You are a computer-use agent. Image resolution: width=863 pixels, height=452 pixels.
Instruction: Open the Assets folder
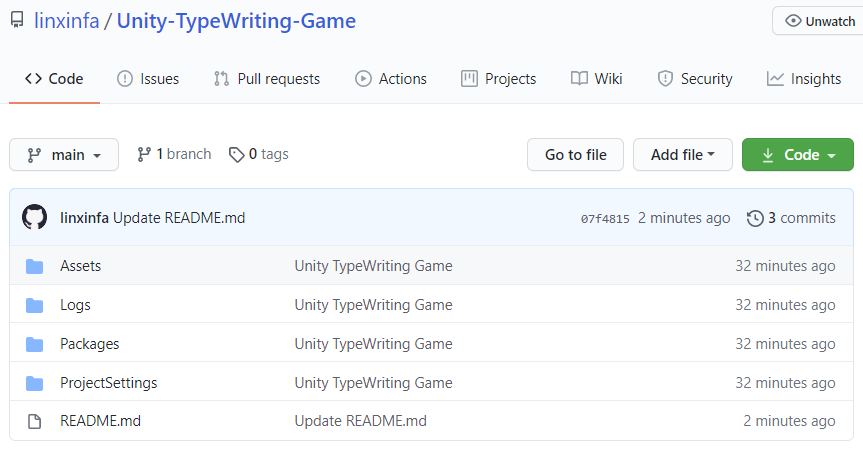coord(80,266)
